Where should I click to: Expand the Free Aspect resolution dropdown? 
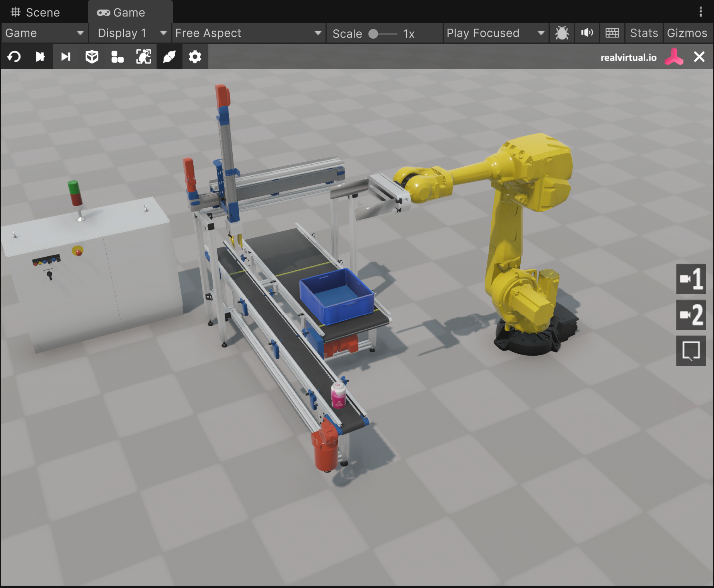[248, 33]
